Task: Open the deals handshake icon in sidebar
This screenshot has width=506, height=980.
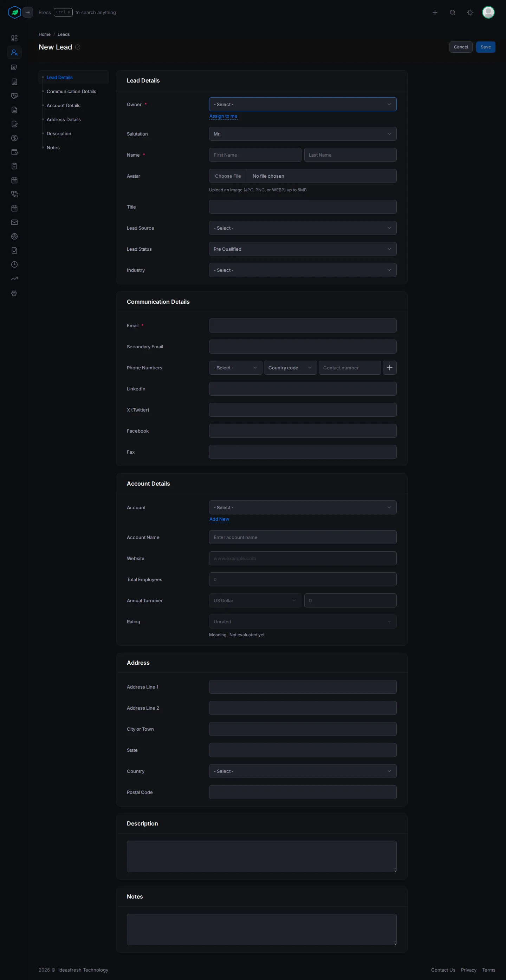Action: click(x=14, y=96)
